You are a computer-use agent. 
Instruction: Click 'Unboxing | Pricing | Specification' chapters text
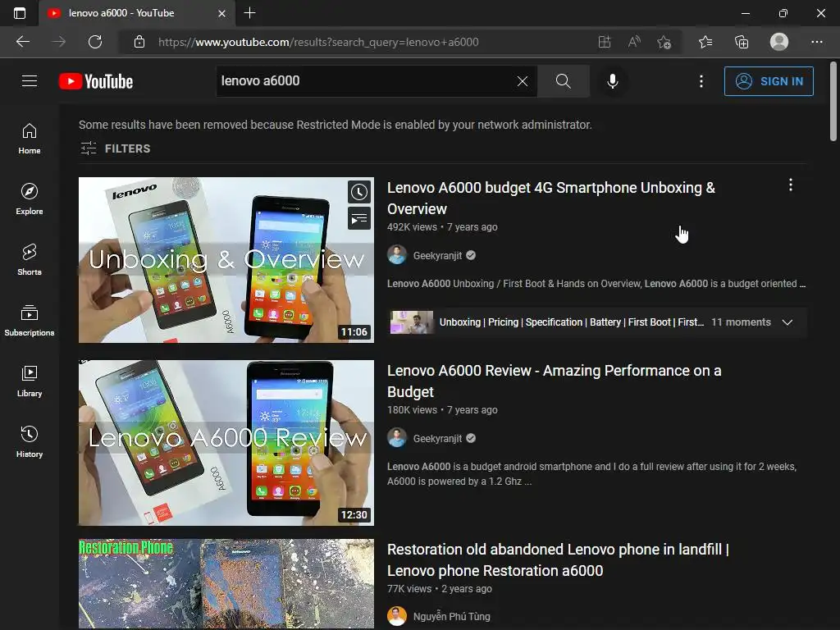click(572, 322)
